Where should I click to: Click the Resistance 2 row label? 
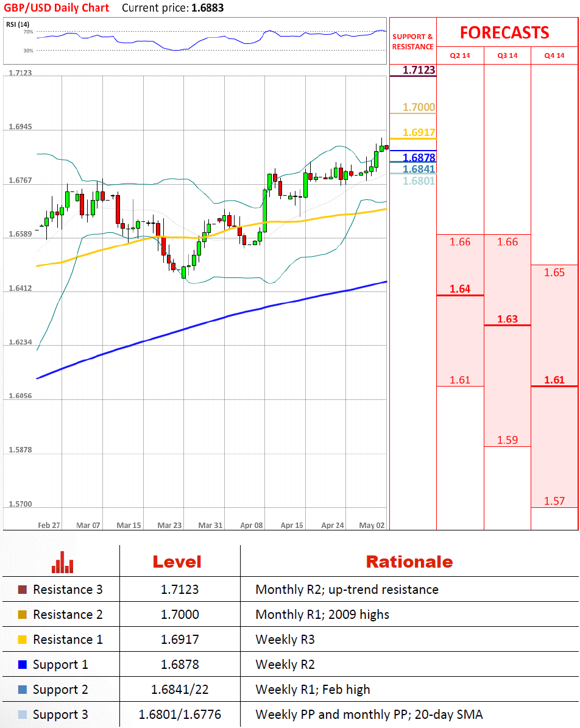[x=68, y=615]
